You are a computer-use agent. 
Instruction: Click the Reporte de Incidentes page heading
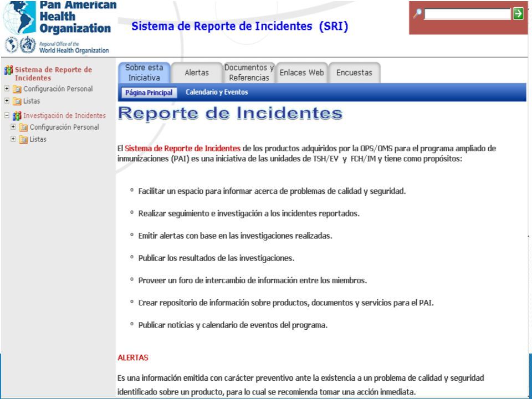[230, 113]
